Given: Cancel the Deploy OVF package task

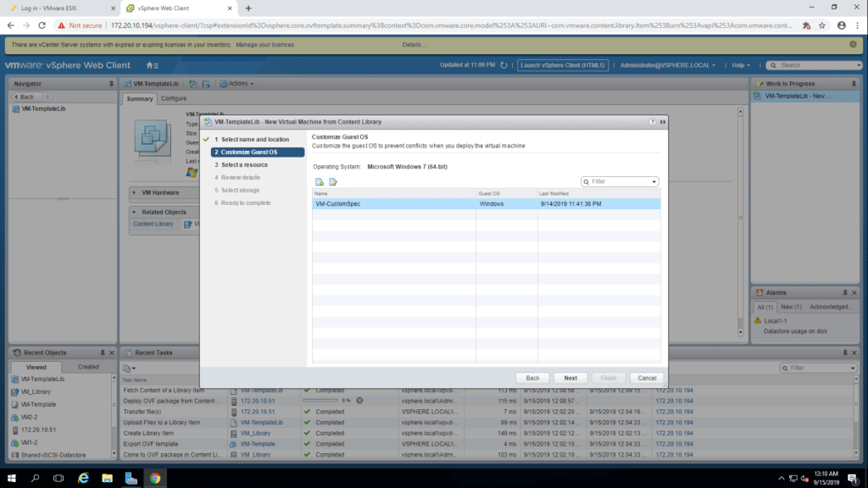Looking at the screenshot, I should pyautogui.click(x=359, y=400).
